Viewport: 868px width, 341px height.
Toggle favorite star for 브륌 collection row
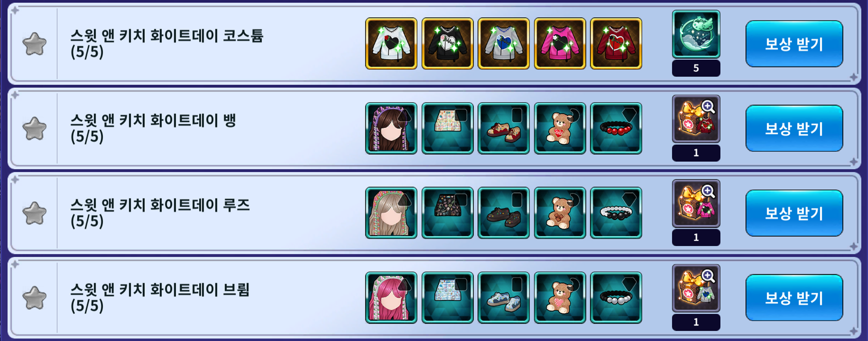pos(35,298)
